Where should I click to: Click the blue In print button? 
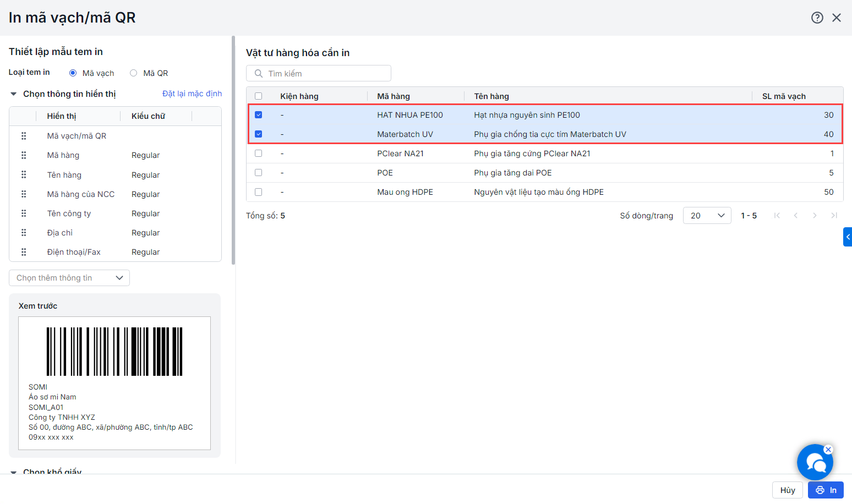coord(826,490)
